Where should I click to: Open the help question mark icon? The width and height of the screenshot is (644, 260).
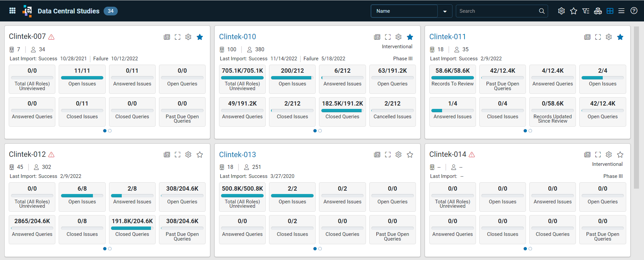[634, 11]
